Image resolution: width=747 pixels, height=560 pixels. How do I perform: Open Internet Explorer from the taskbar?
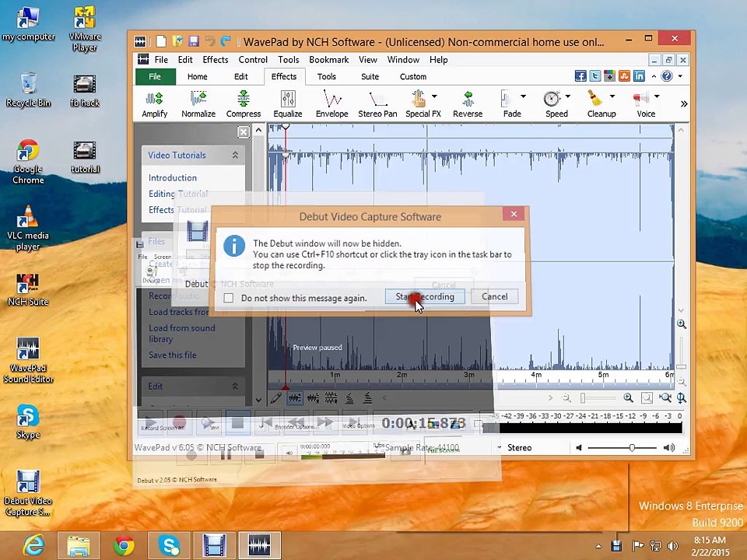click(x=33, y=544)
